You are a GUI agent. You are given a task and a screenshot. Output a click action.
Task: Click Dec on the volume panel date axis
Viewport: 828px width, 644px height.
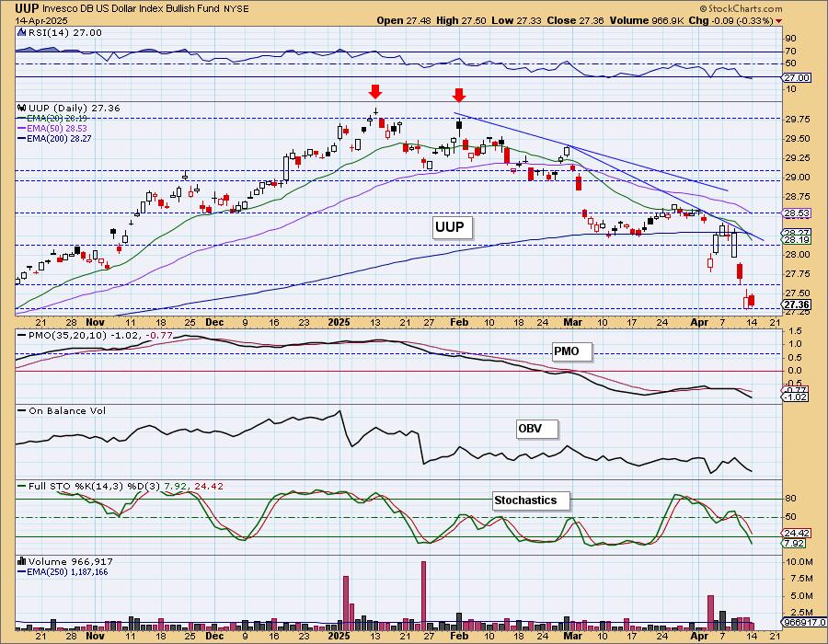click(x=214, y=636)
